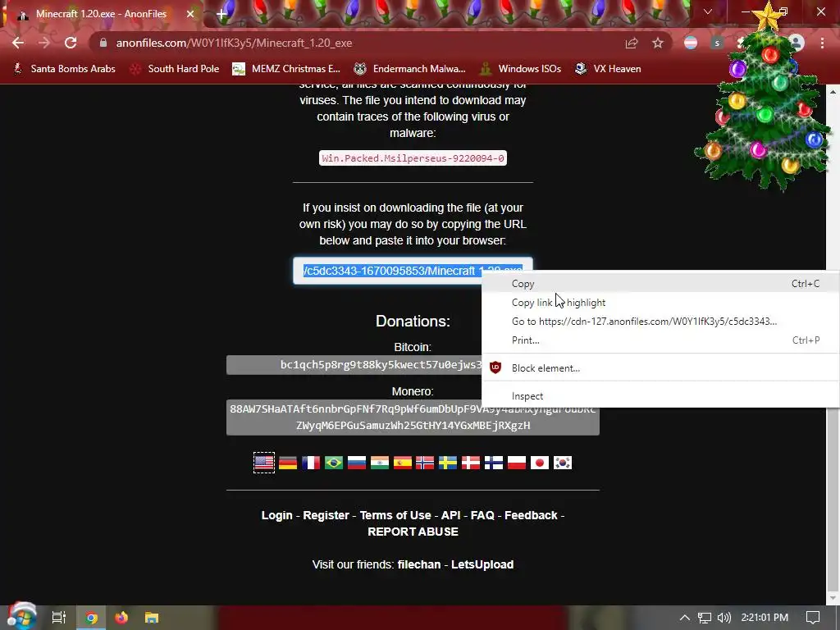Go back to the previous page

tap(18, 43)
